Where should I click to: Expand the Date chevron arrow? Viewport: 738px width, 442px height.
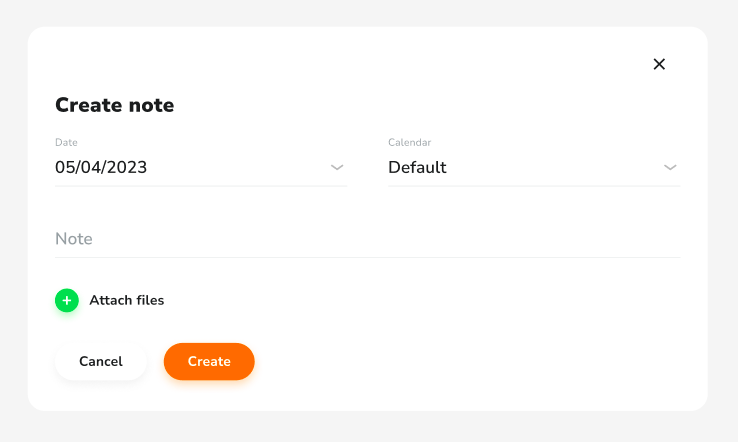(x=337, y=167)
